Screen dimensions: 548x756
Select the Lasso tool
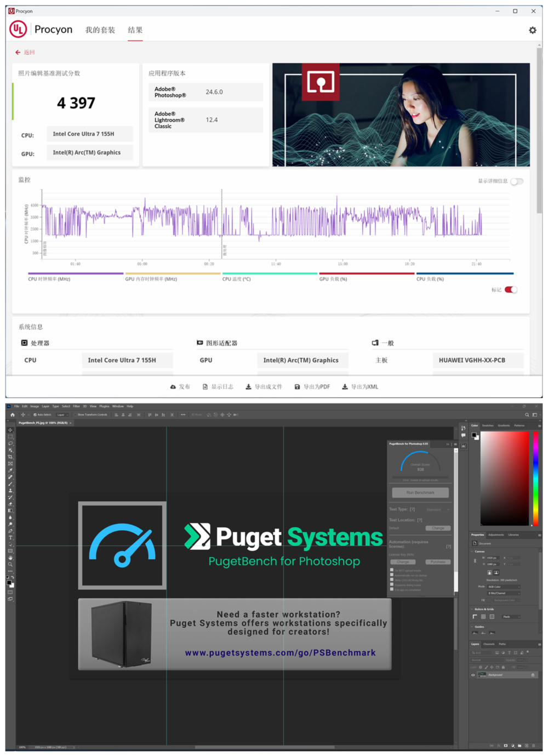click(10, 444)
